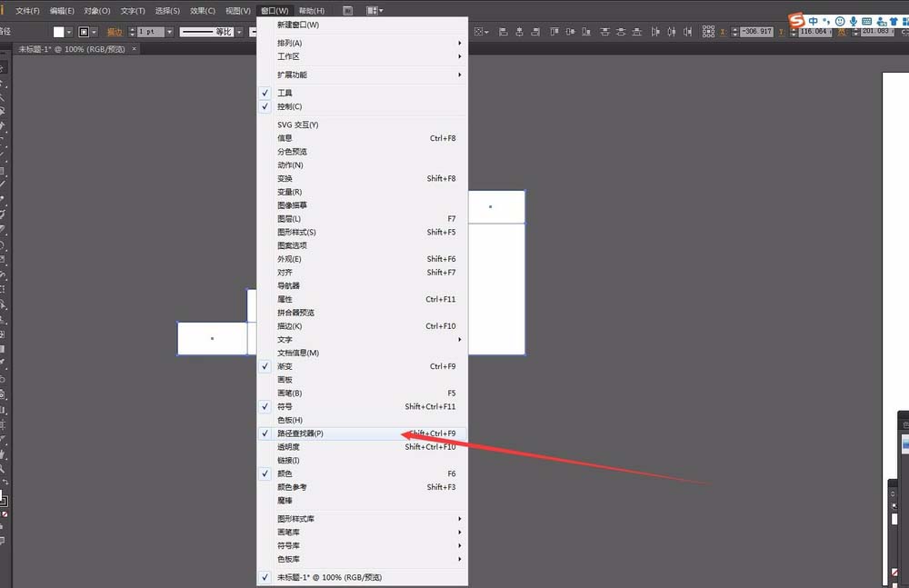
Task: Uncheck 符号 panel menu item
Action: 363,406
